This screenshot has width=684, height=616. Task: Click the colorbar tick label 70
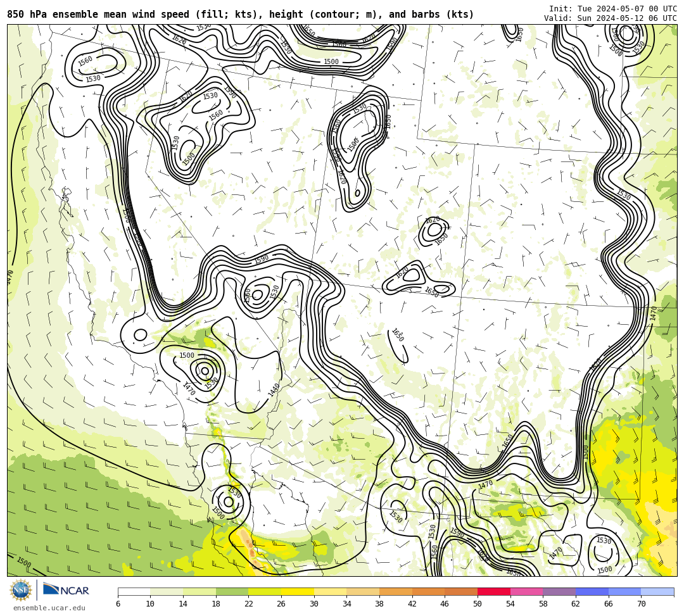(x=641, y=604)
